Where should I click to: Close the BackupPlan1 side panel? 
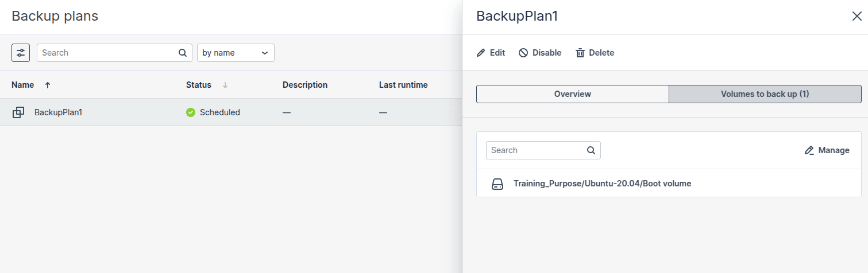point(857,16)
